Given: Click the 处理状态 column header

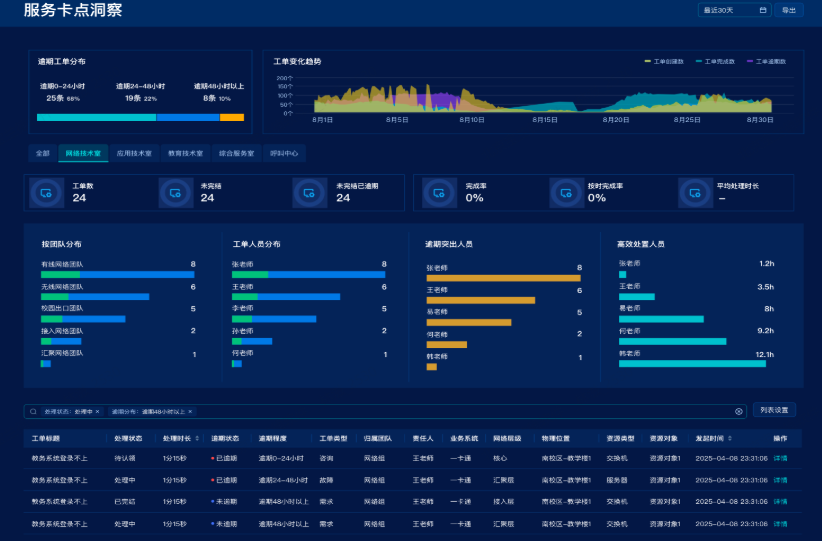Looking at the screenshot, I should coord(128,438).
